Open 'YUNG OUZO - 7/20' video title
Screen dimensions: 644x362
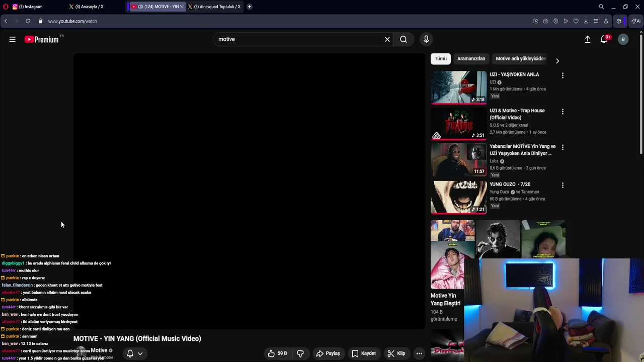[510, 185]
